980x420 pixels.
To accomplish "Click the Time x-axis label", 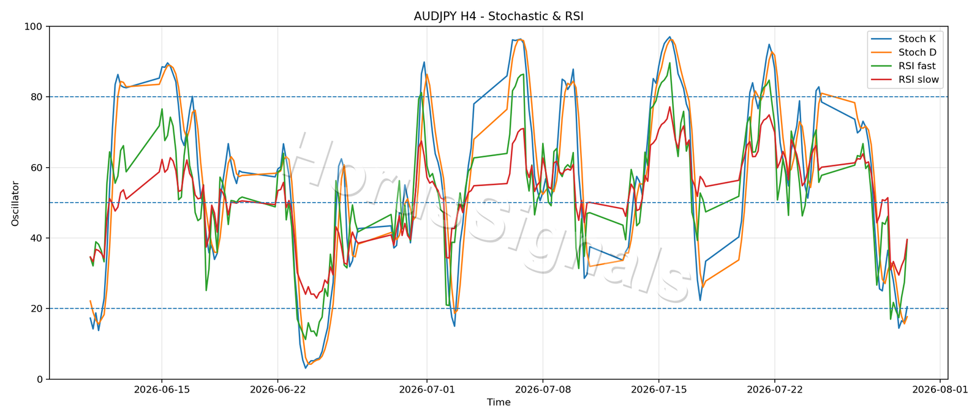I will tap(499, 402).
